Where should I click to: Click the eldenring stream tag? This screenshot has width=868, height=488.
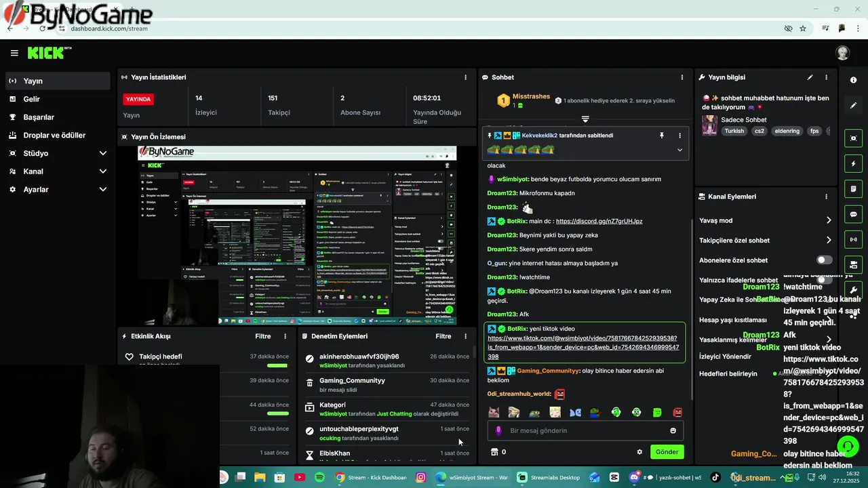787,131
